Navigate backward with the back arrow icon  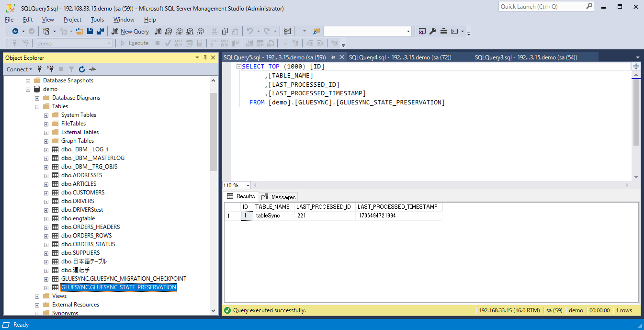pyautogui.click(x=15, y=31)
